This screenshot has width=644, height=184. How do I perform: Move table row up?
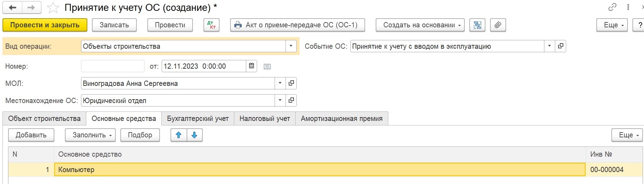pos(179,135)
